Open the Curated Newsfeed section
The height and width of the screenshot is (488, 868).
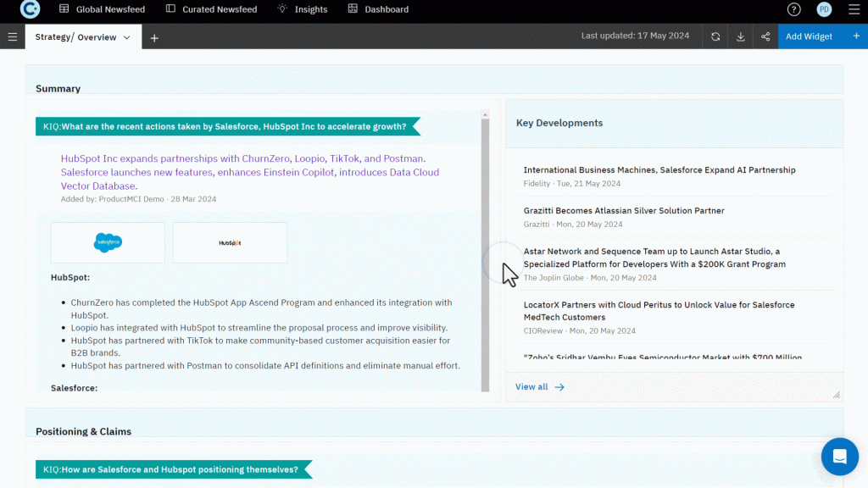pyautogui.click(x=210, y=9)
